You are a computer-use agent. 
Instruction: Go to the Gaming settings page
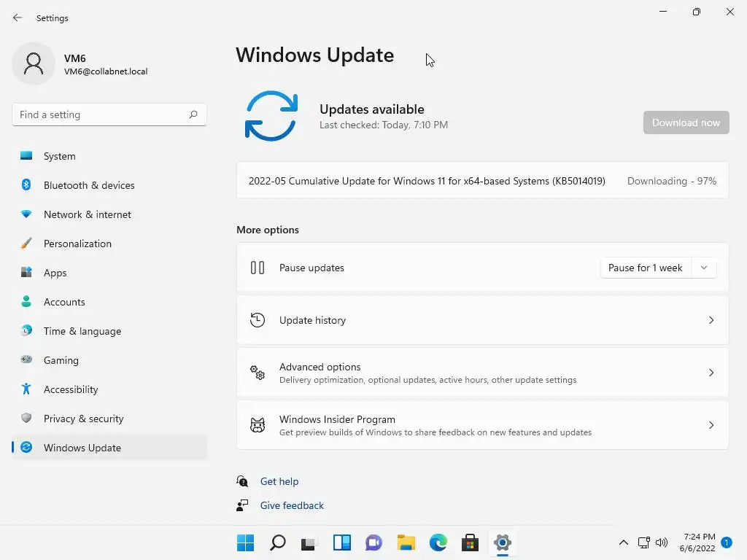point(109,359)
